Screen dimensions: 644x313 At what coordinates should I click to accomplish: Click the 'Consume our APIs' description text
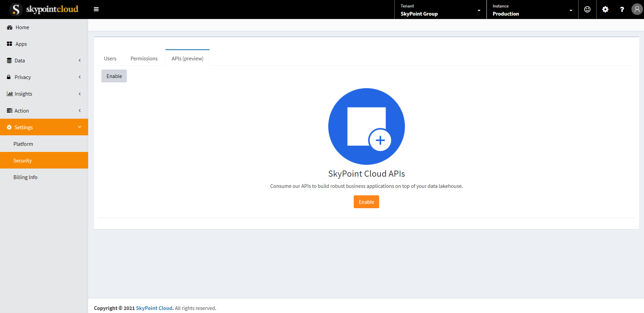point(367,186)
